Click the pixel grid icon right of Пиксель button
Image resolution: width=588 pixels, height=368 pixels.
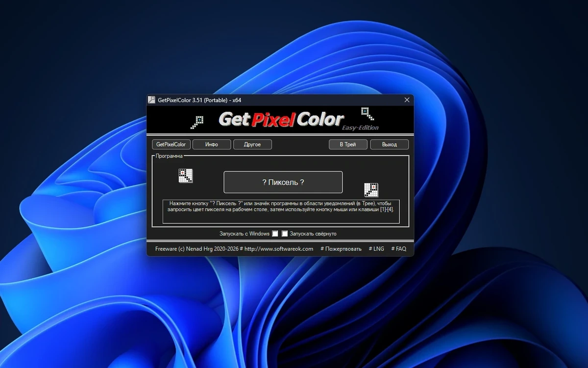[x=371, y=190]
